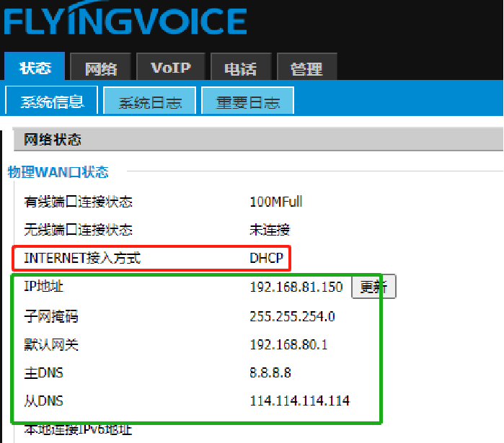
Task: Show the 系统信息 sub-tab
Action: (52, 102)
